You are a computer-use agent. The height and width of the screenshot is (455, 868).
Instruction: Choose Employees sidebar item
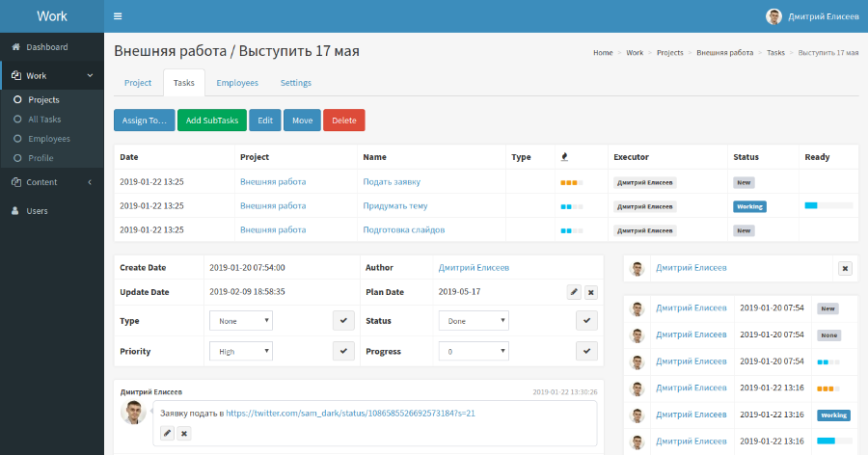point(48,139)
